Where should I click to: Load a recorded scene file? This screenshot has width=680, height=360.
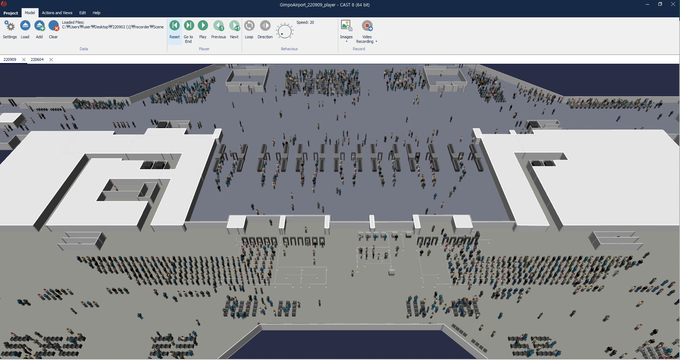coord(25,26)
